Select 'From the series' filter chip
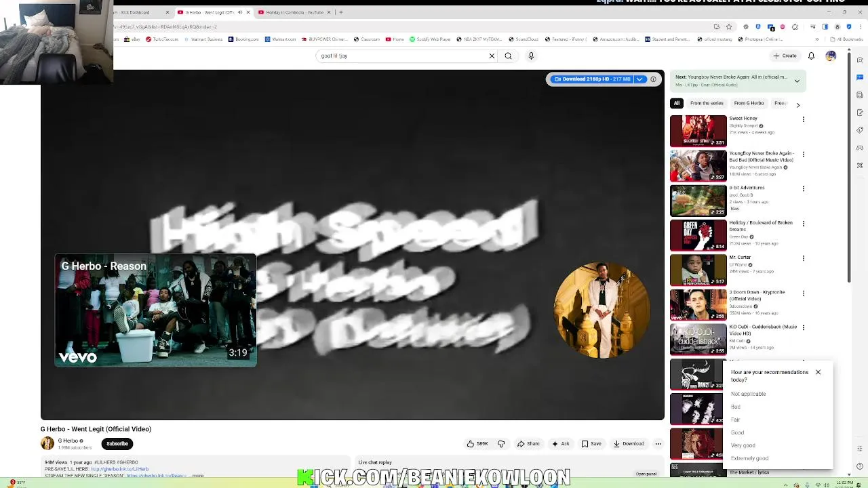 pos(707,103)
